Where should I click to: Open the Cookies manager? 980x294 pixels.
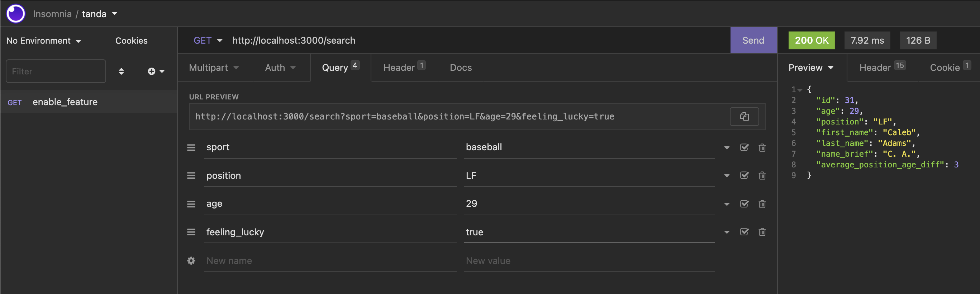[x=131, y=40]
